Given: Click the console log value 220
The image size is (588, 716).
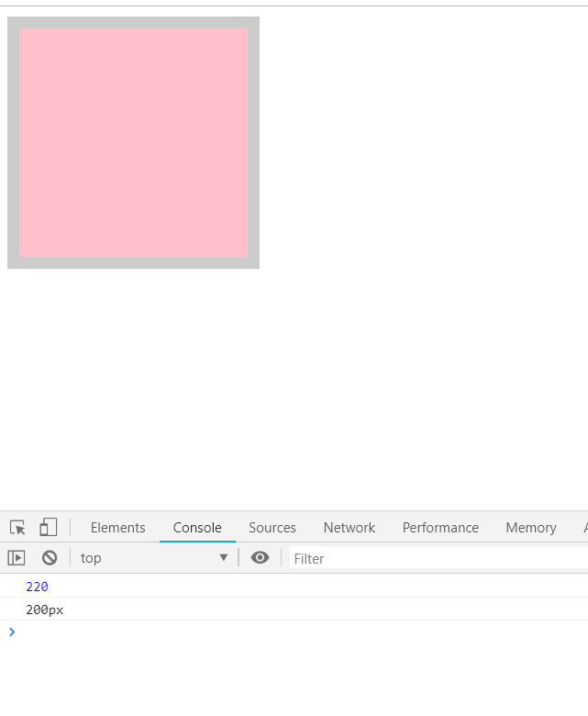Looking at the screenshot, I should point(37,587).
